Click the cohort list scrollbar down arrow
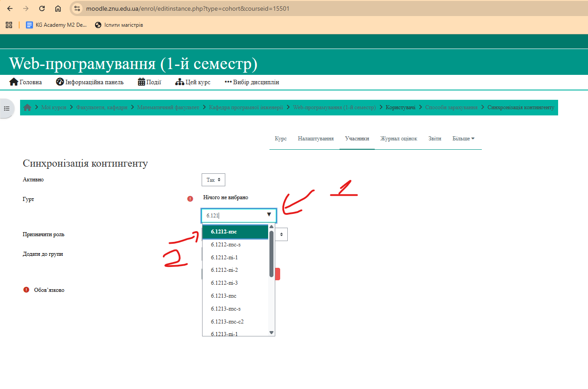588x389 pixels. click(271, 332)
